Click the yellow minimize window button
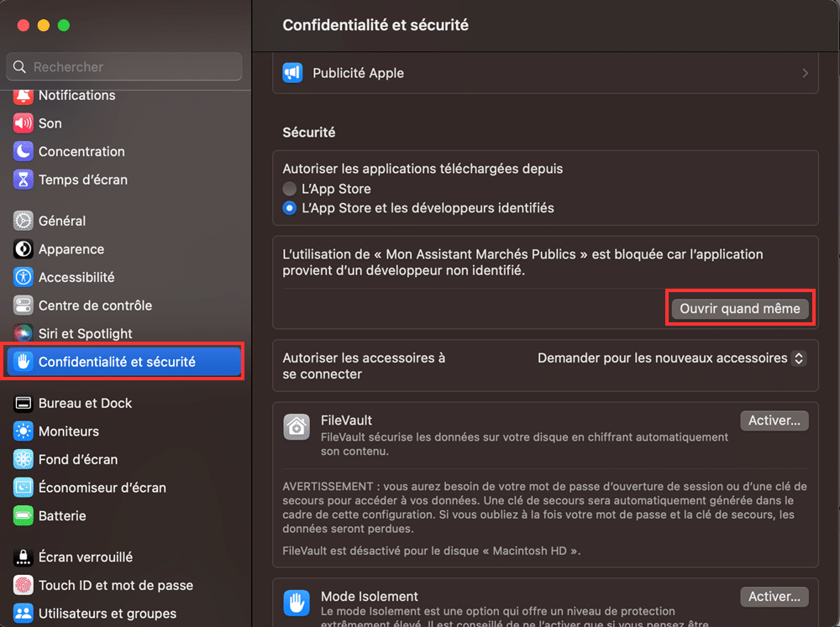 tap(44, 25)
